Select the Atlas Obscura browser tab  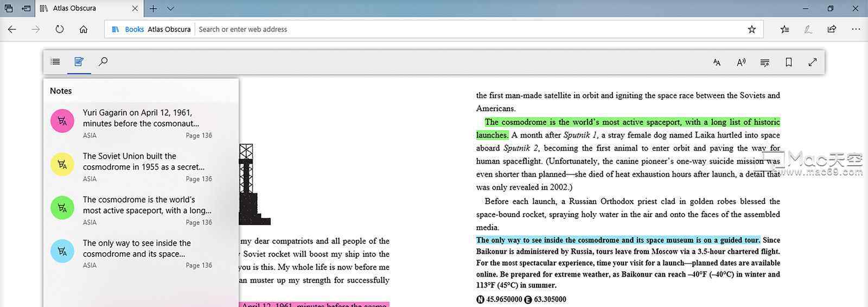[90, 8]
